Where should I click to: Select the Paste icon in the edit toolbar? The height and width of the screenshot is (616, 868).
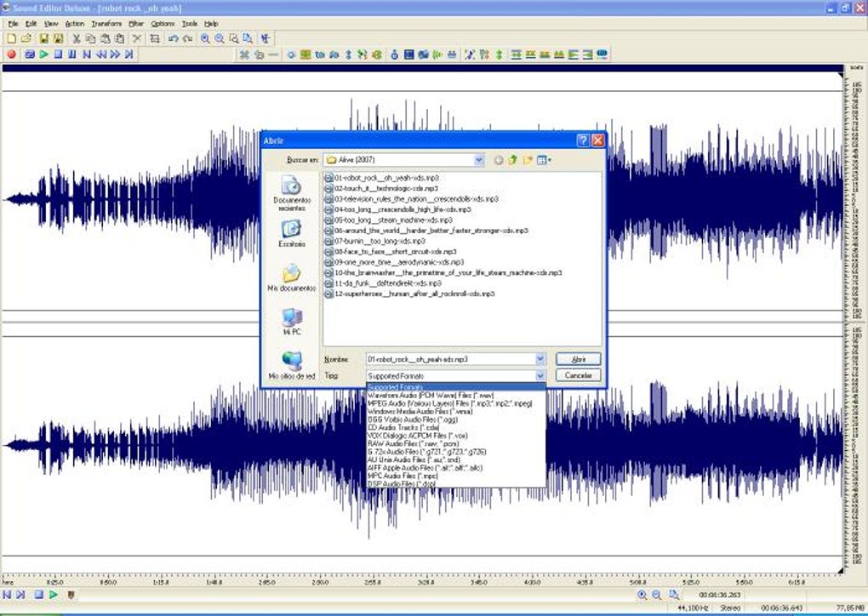click(x=105, y=37)
